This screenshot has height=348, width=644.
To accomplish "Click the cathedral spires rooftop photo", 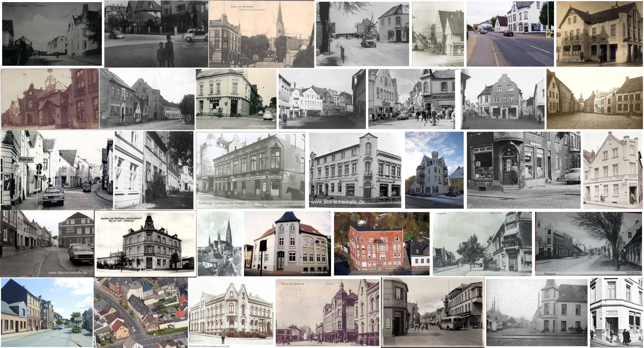I will tap(220, 244).
